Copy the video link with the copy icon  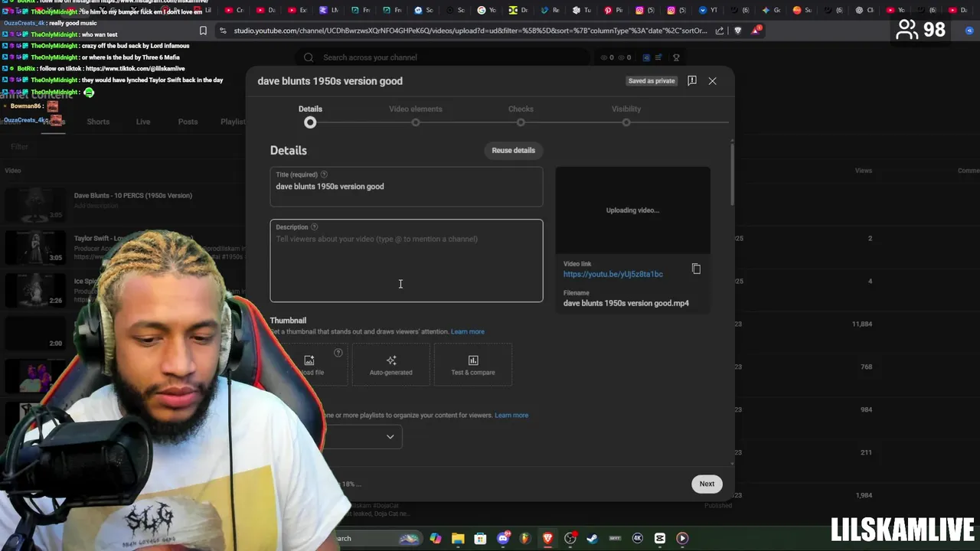pyautogui.click(x=696, y=269)
